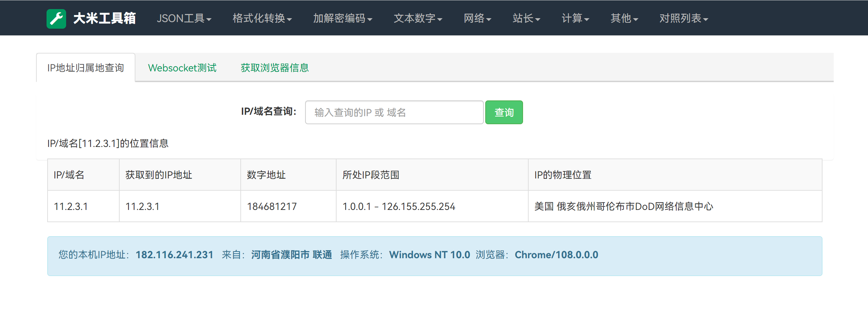The height and width of the screenshot is (310, 868).
Task: Open the 获取浏览器信息 tab
Action: [x=275, y=68]
